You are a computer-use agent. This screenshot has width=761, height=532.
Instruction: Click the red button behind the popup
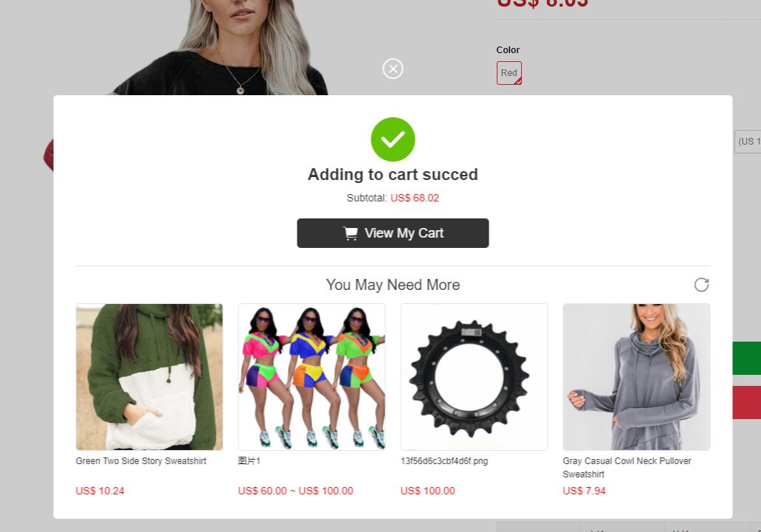point(746,403)
